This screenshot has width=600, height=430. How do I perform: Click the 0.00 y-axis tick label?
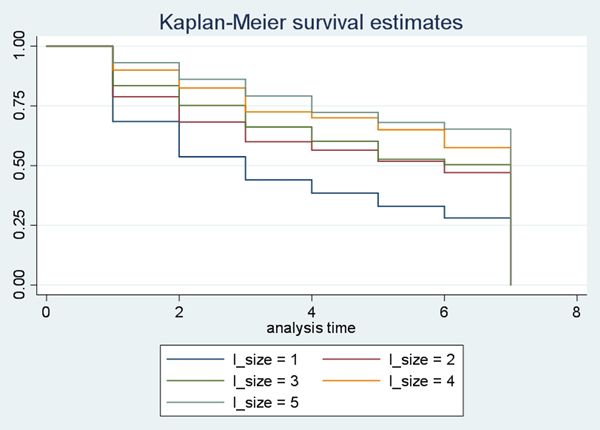[20, 285]
